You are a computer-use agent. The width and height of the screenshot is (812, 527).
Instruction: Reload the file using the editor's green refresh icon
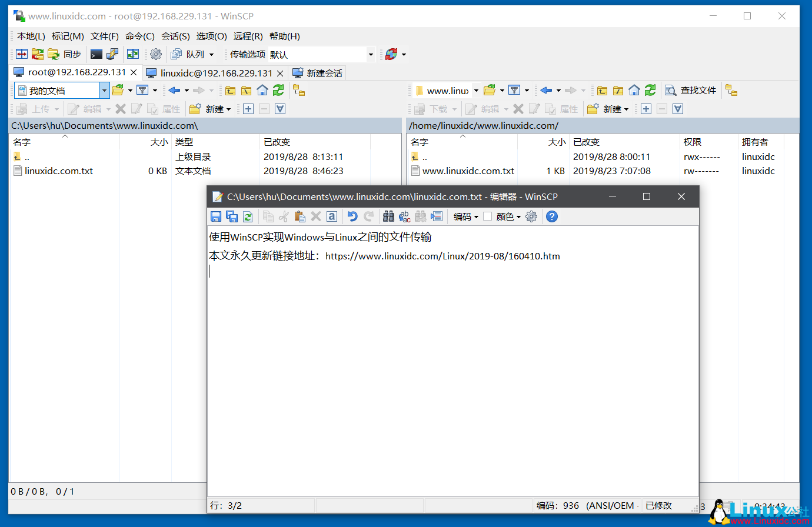pyautogui.click(x=248, y=216)
